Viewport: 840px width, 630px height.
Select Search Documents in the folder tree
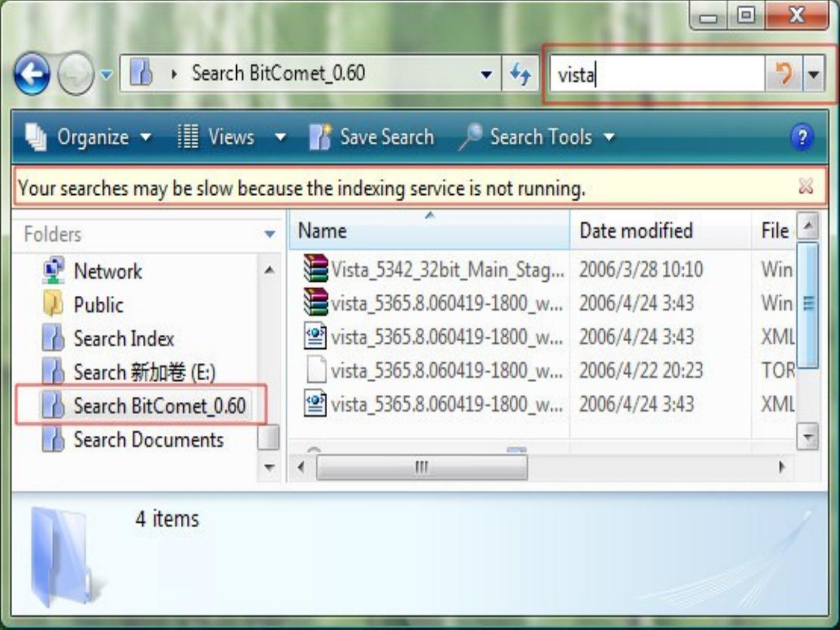coord(148,440)
